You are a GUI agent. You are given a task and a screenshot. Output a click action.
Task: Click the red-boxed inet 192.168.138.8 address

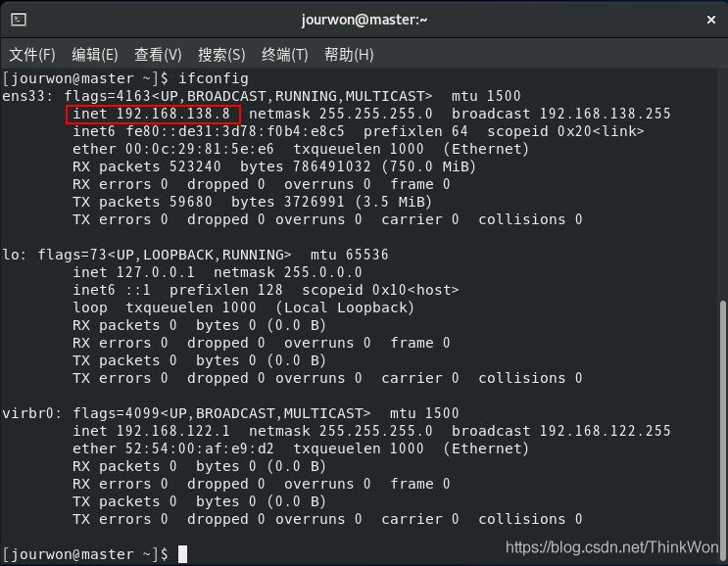pyautogui.click(x=151, y=114)
